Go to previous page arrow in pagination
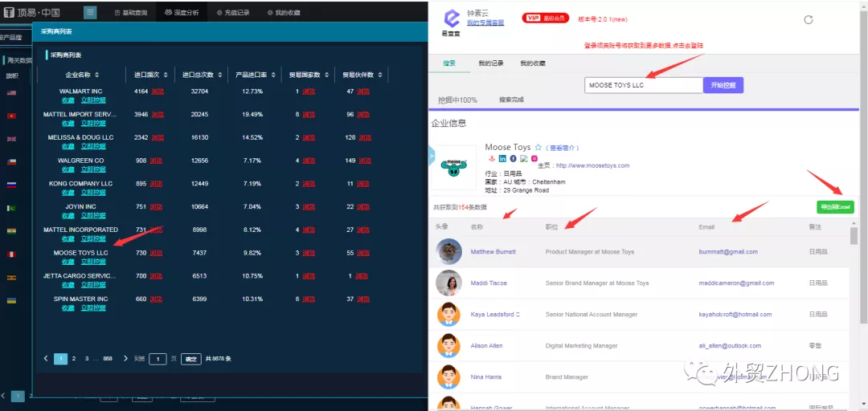This screenshot has width=868, height=411. click(x=46, y=359)
